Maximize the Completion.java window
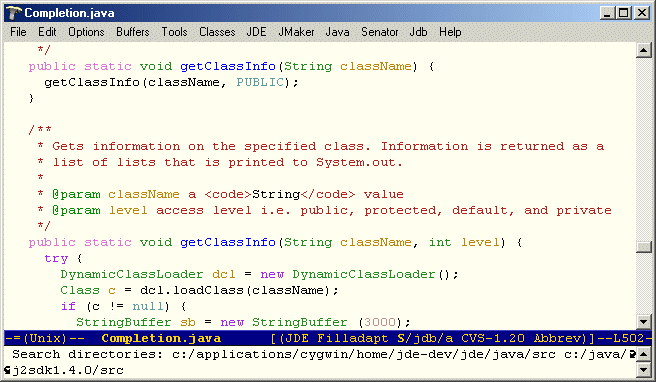This screenshot has width=656, height=382. [624, 13]
